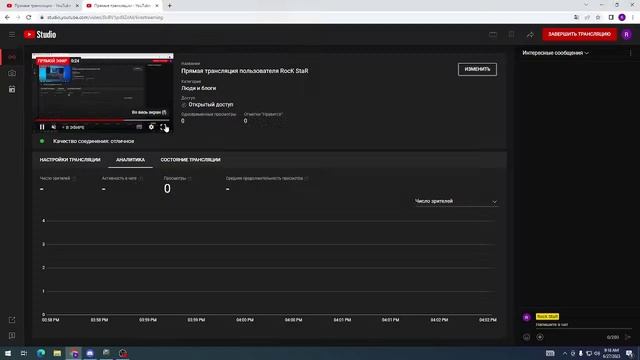Click the 'Число зрителей' metric card
Image resolution: width=640 pixels, height=360 pixels.
57,184
